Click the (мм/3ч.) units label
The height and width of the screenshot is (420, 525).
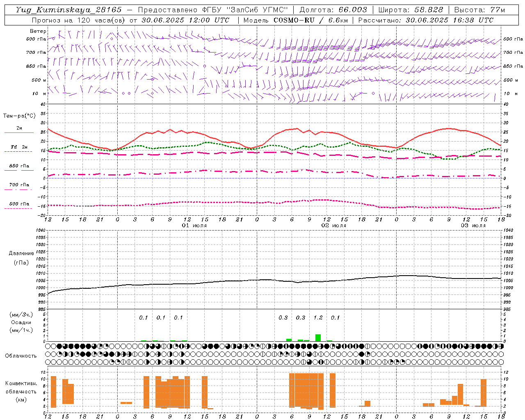(21, 315)
